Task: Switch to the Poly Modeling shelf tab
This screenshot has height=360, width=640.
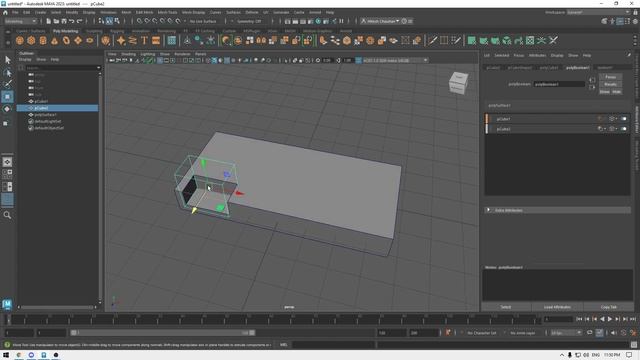Action: 65,31
